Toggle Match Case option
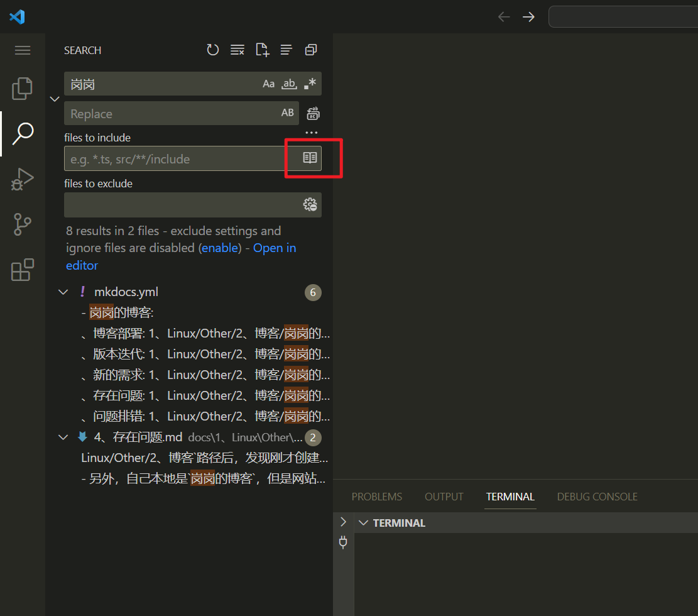 point(268,84)
